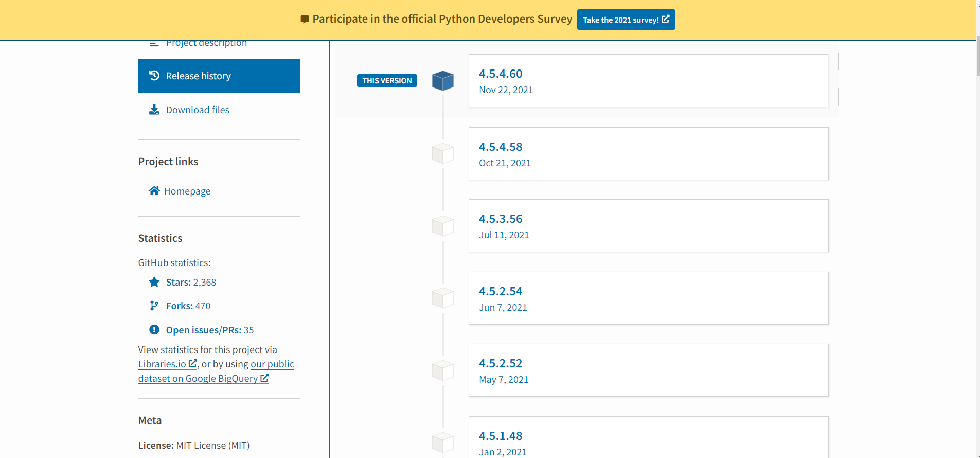Open release 4.5.2.52 card
The image size is (980, 458).
tap(648, 370)
